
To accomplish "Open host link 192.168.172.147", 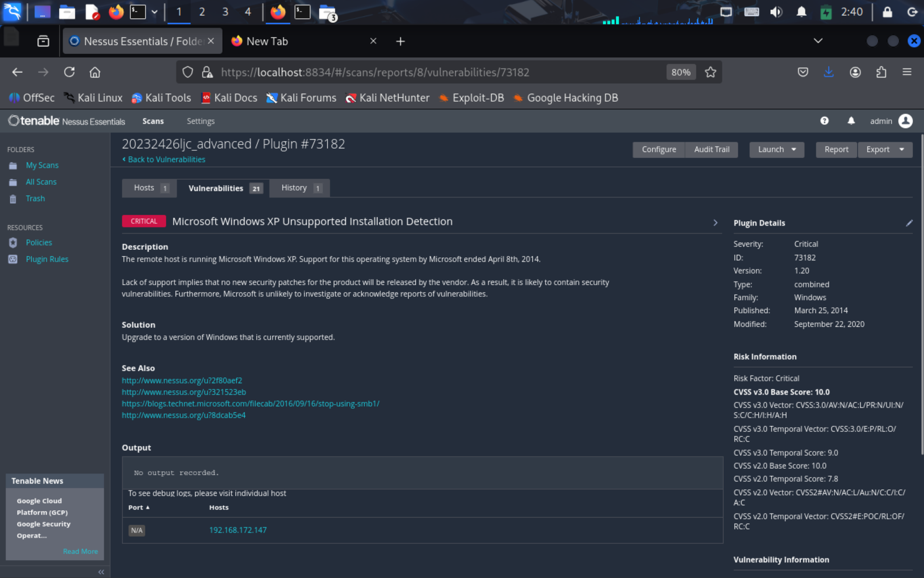I will click(238, 530).
